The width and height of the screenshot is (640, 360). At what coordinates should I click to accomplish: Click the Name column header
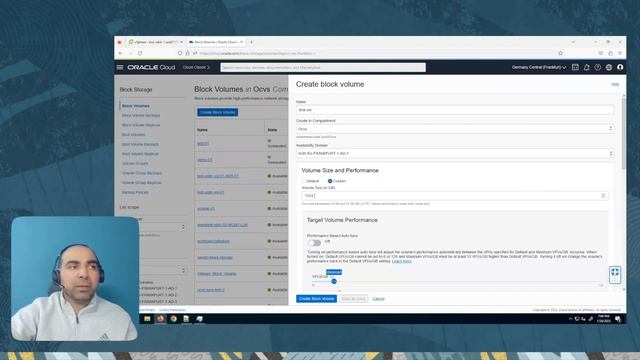click(x=202, y=130)
